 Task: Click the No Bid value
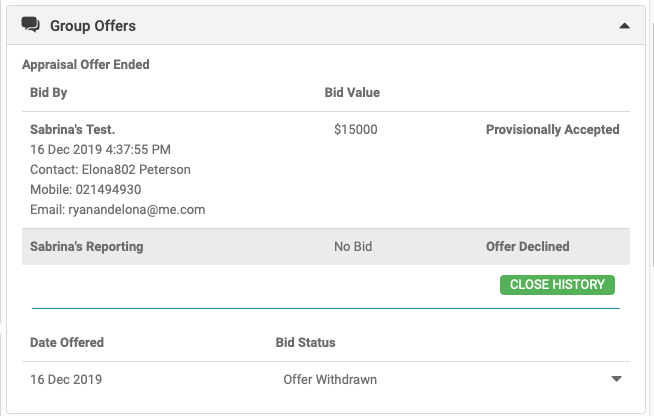point(356,246)
